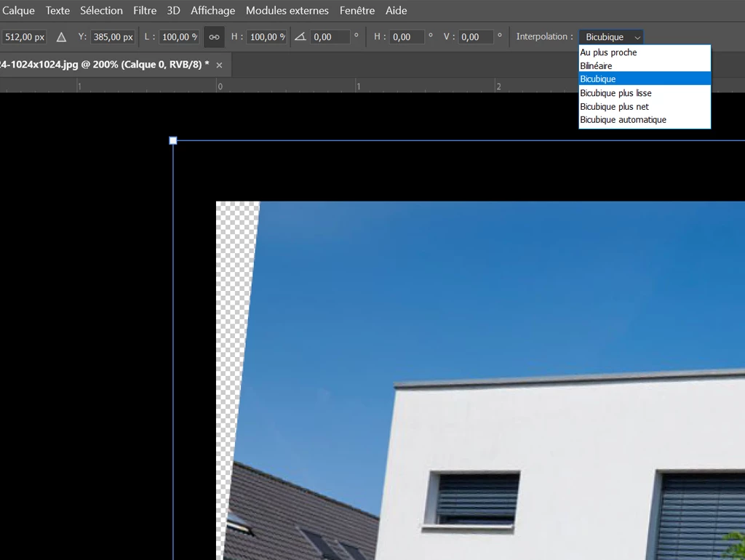Collapse the Interpolation dropdown
The height and width of the screenshot is (560, 745).
pos(611,37)
